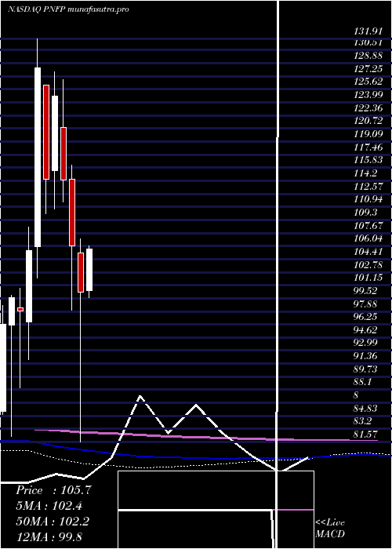
Task: Click the 114.2 price axis label
Action: pos(365,173)
